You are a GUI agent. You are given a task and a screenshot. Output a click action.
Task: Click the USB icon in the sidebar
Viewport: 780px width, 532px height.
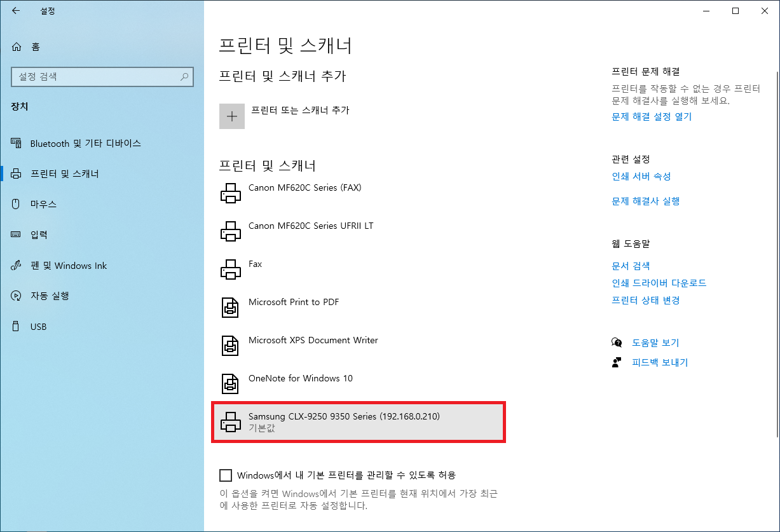17,327
